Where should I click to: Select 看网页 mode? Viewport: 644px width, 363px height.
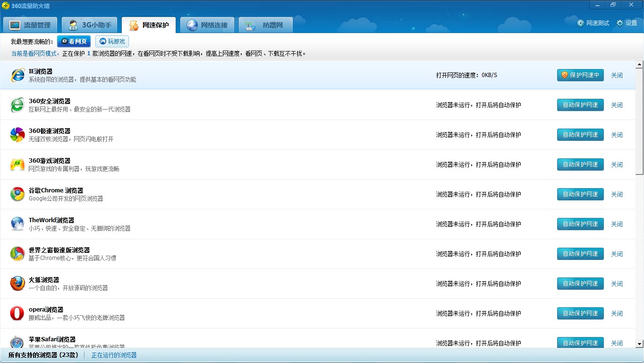click(x=74, y=42)
